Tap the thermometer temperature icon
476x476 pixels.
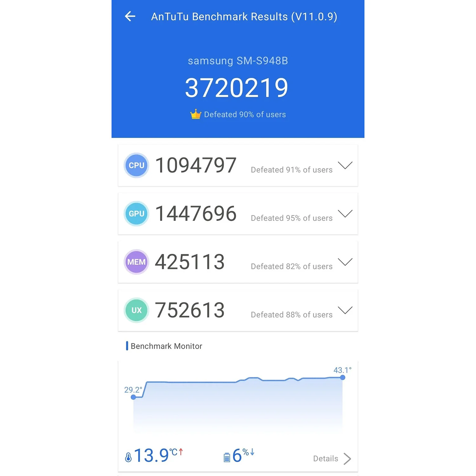coord(128,457)
